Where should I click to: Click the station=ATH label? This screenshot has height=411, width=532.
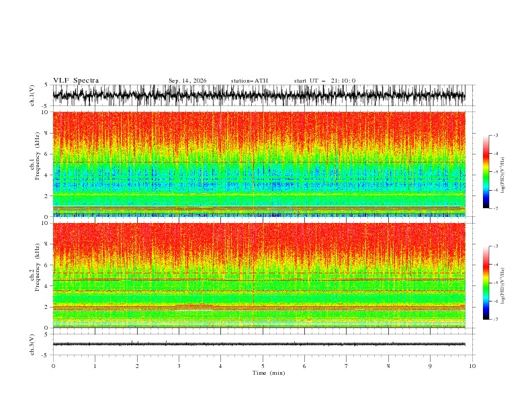pyautogui.click(x=249, y=81)
